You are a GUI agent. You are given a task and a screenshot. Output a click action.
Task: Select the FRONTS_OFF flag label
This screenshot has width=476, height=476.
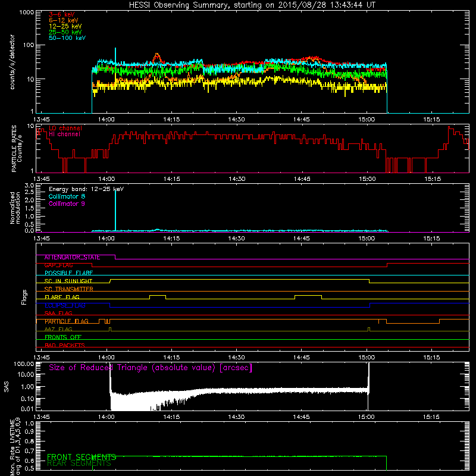[63, 337]
